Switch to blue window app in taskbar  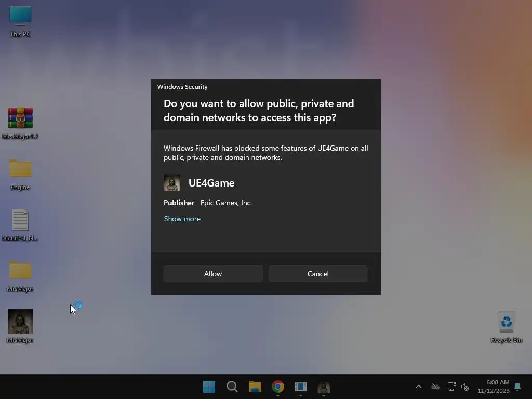pyautogui.click(x=301, y=387)
